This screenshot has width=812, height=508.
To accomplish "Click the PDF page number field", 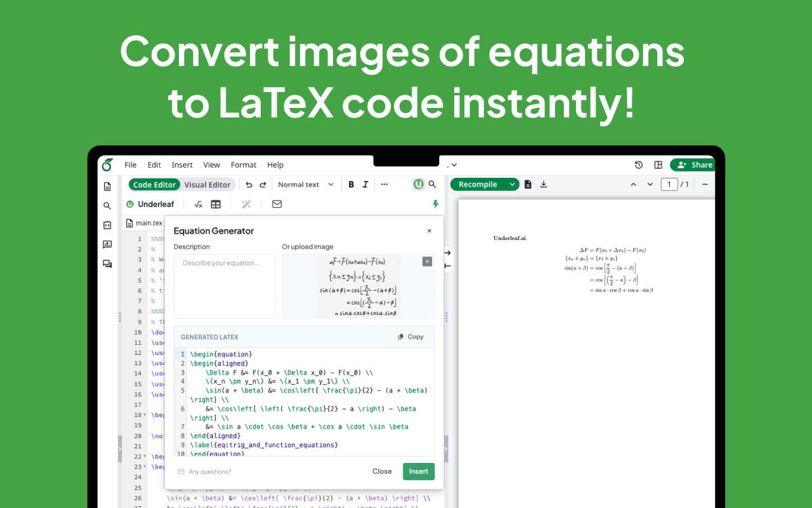I will pyautogui.click(x=669, y=184).
